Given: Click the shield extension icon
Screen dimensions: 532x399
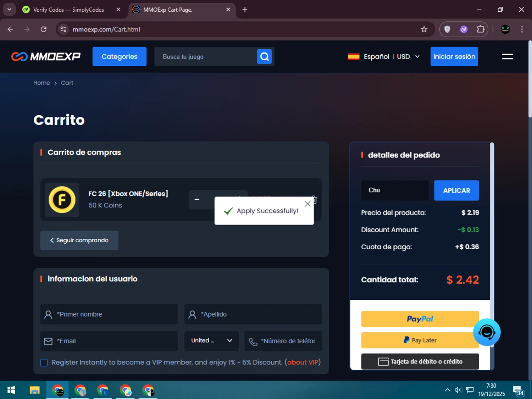Looking at the screenshot, I should coord(447,29).
